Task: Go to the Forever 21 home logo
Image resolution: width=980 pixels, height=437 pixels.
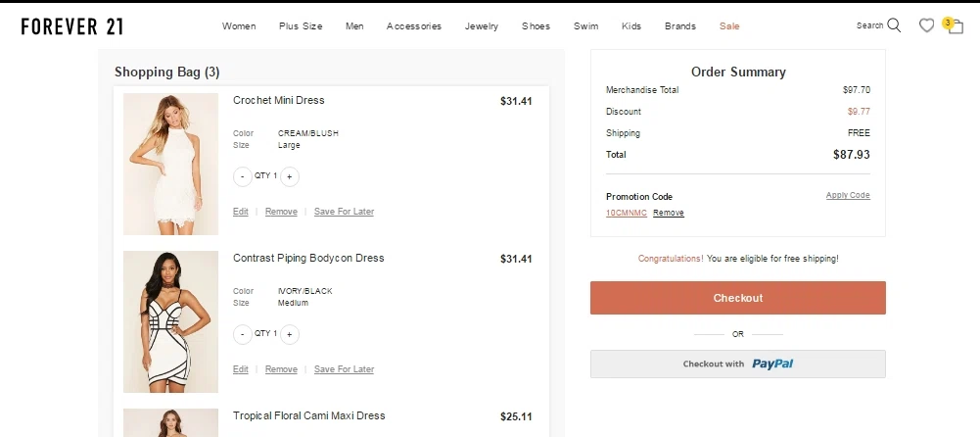Action: pyautogui.click(x=71, y=26)
